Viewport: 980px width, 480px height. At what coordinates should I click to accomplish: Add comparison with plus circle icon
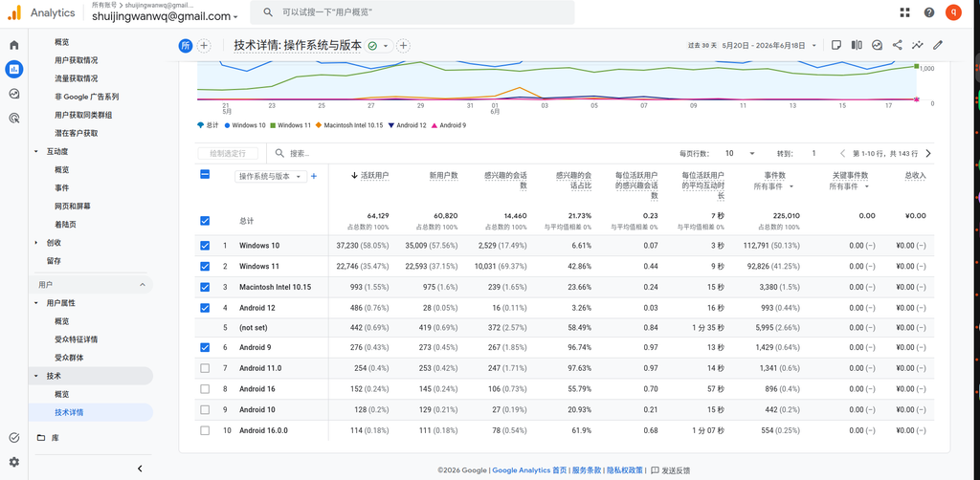tap(204, 46)
